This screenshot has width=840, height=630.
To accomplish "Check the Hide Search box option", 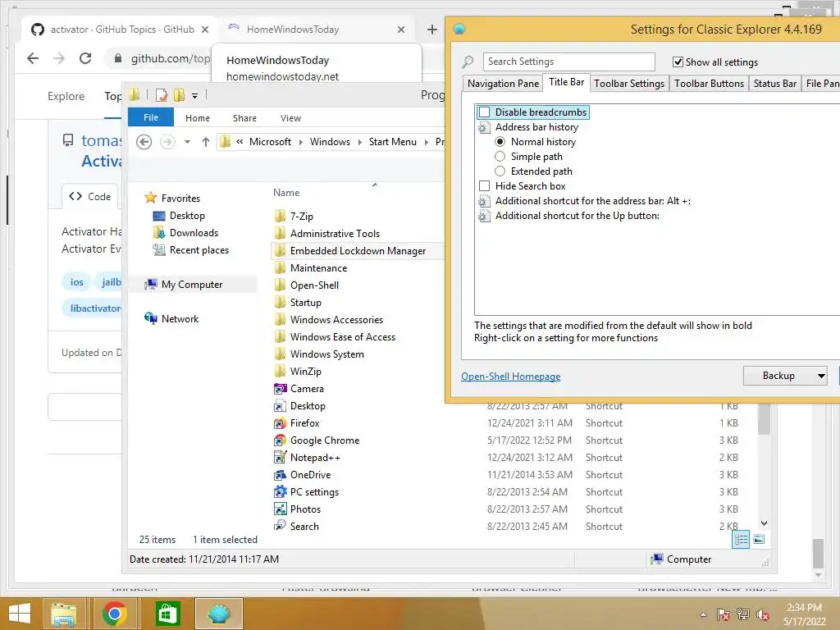I will pyautogui.click(x=484, y=186).
